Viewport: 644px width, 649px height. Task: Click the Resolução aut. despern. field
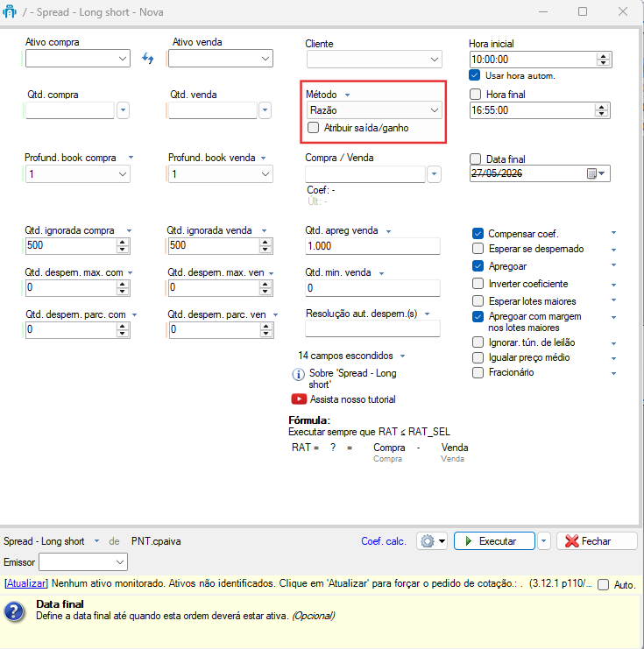(372, 328)
